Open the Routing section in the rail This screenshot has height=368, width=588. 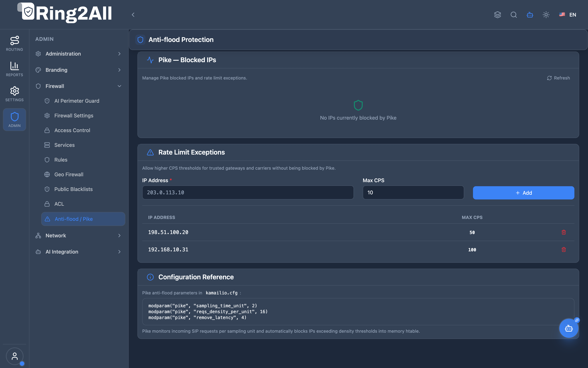point(14,44)
